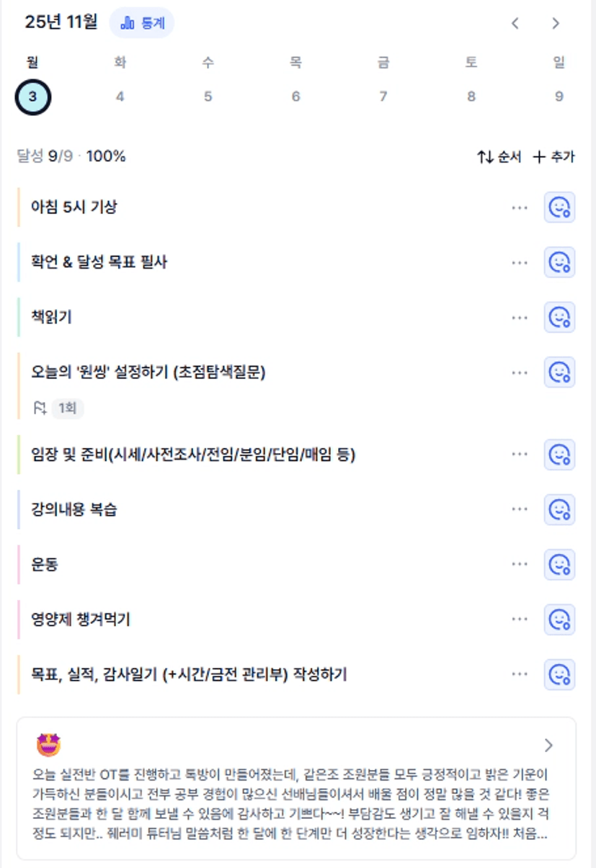Add a new habit with 추가
The height and width of the screenshot is (868, 596).
553,156
